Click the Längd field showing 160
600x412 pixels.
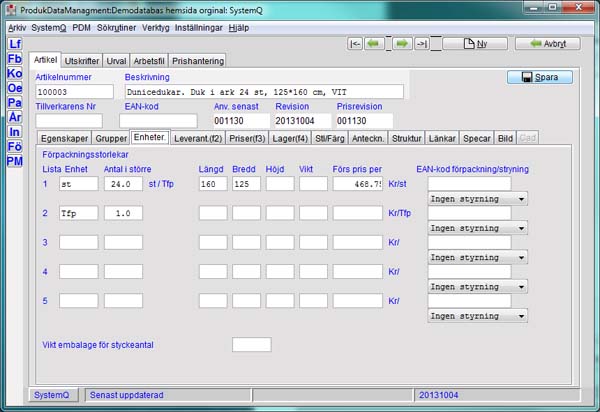(x=213, y=184)
